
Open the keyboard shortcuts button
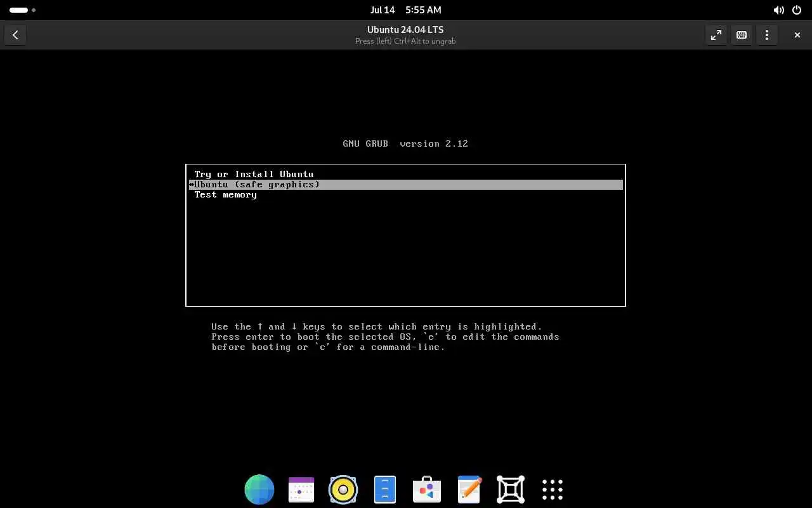pos(742,35)
